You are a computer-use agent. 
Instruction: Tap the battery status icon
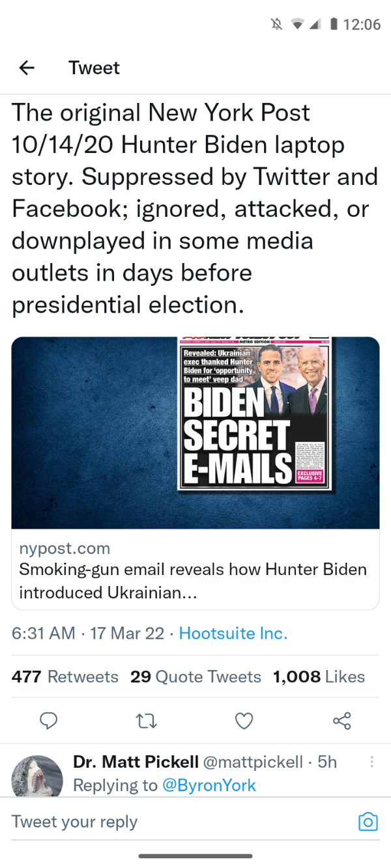coord(334,25)
